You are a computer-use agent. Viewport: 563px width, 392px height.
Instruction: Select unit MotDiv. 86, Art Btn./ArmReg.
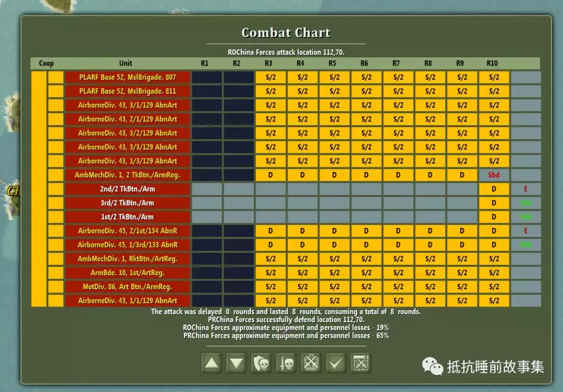(128, 287)
